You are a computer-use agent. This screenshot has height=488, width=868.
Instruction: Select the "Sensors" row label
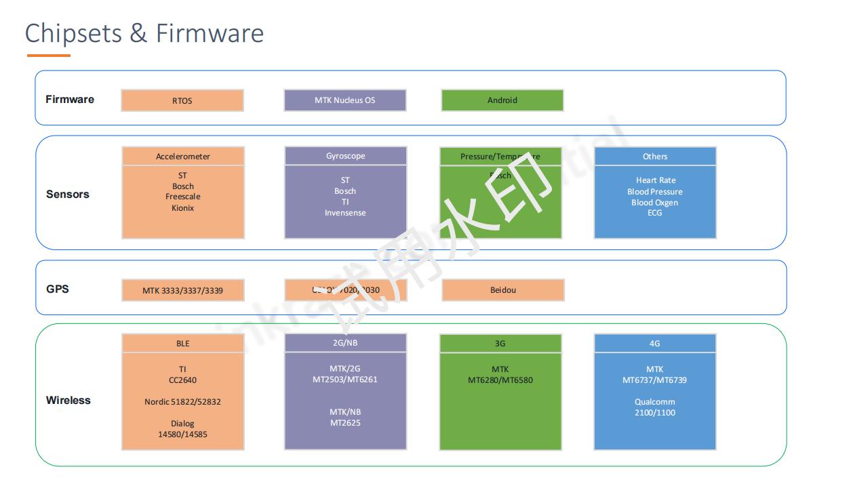tap(68, 195)
